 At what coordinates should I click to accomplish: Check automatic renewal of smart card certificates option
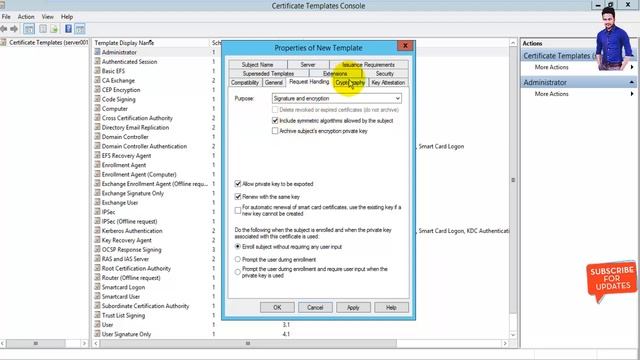238,210
